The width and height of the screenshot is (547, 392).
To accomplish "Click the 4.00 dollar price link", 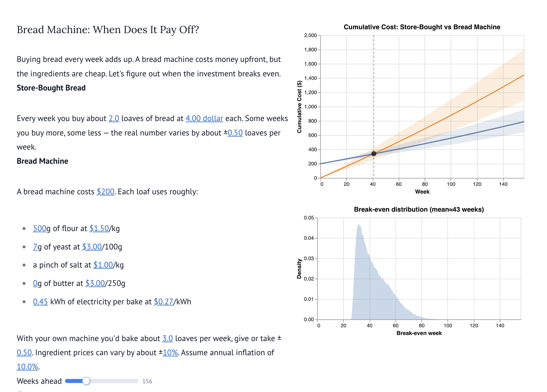I will [204, 119].
